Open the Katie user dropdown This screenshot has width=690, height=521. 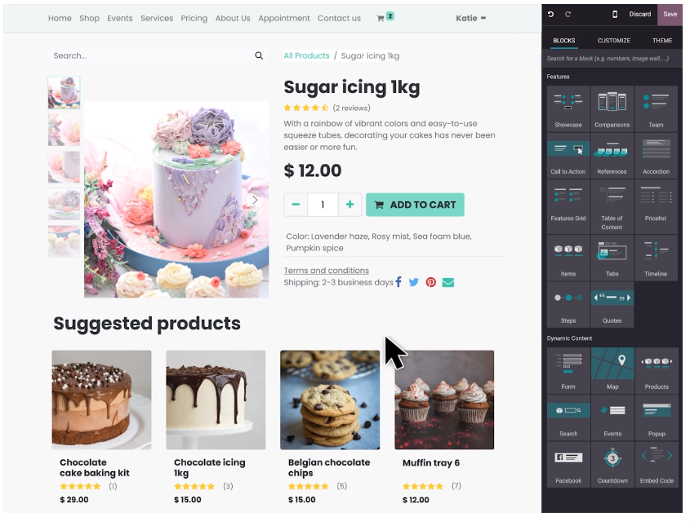[470, 18]
